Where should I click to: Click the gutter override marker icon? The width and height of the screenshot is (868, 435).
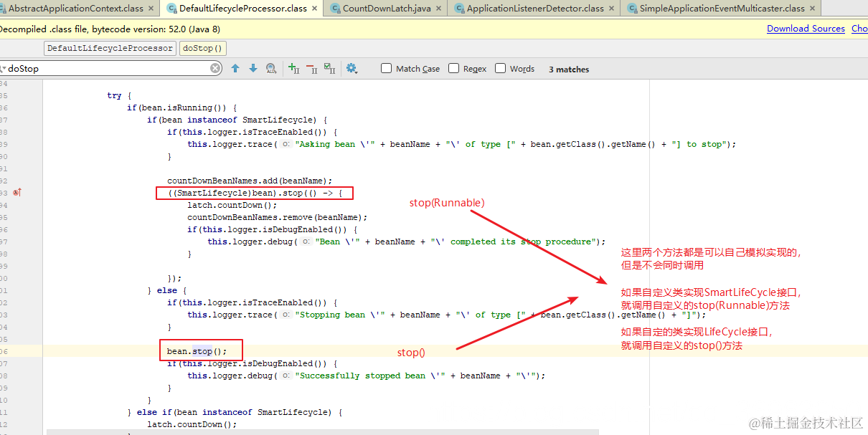point(17,193)
